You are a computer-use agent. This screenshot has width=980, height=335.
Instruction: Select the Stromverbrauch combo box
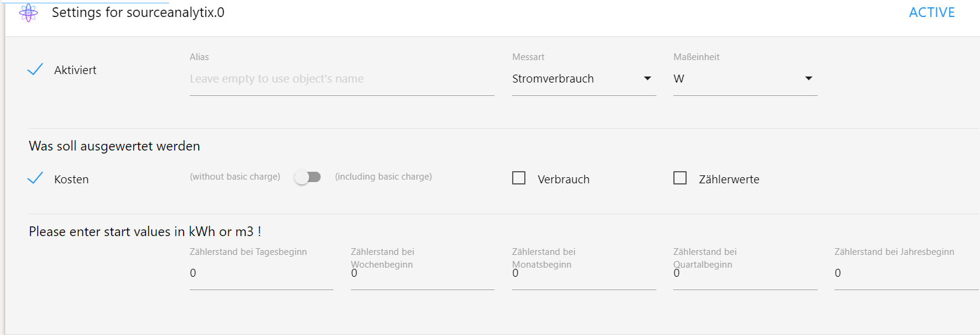click(x=584, y=79)
